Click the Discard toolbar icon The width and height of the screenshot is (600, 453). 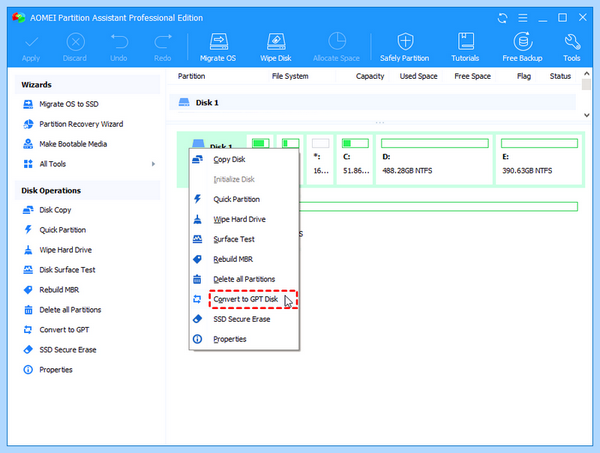[75, 42]
